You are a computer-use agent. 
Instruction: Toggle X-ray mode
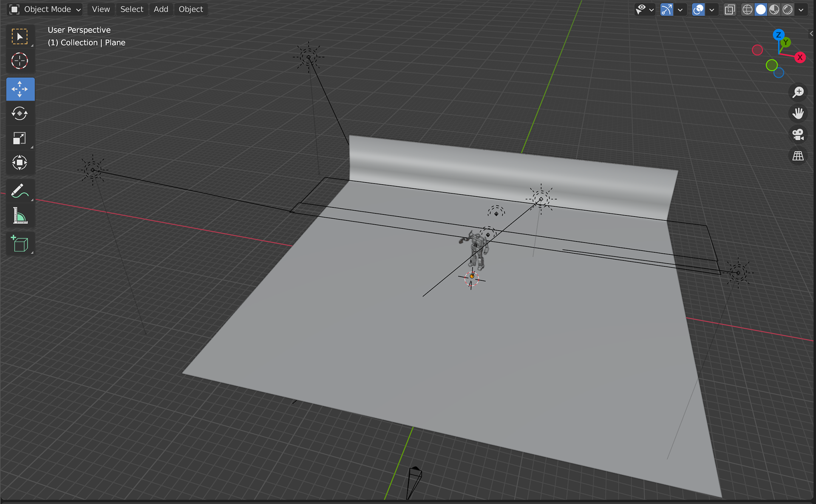pos(730,9)
